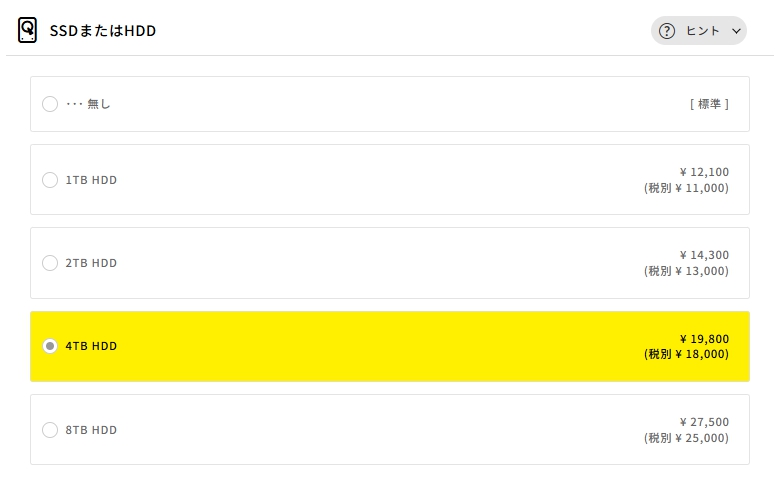Choose the 2TB HDD option label

click(x=91, y=263)
